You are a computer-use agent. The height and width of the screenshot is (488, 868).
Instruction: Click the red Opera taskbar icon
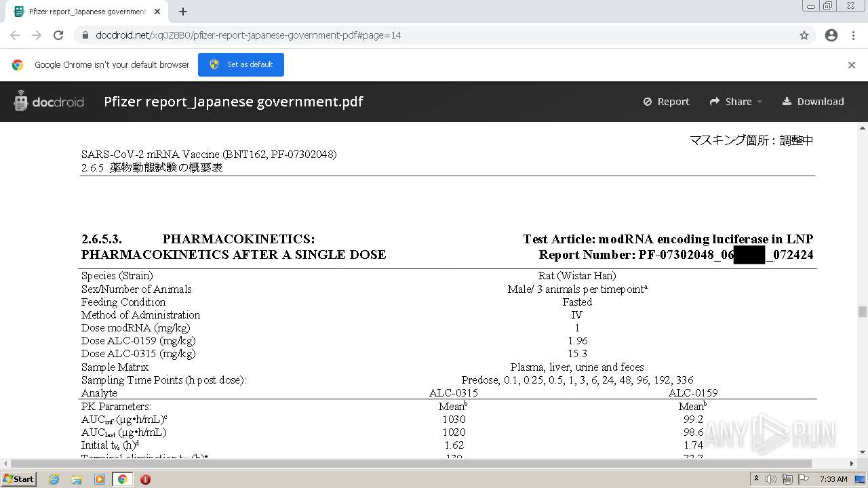coord(145,479)
